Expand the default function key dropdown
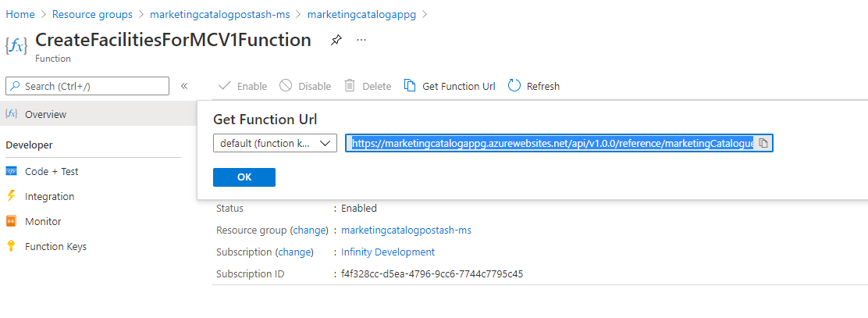Image resolution: width=868 pixels, height=318 pixels. tap(275, 143)
